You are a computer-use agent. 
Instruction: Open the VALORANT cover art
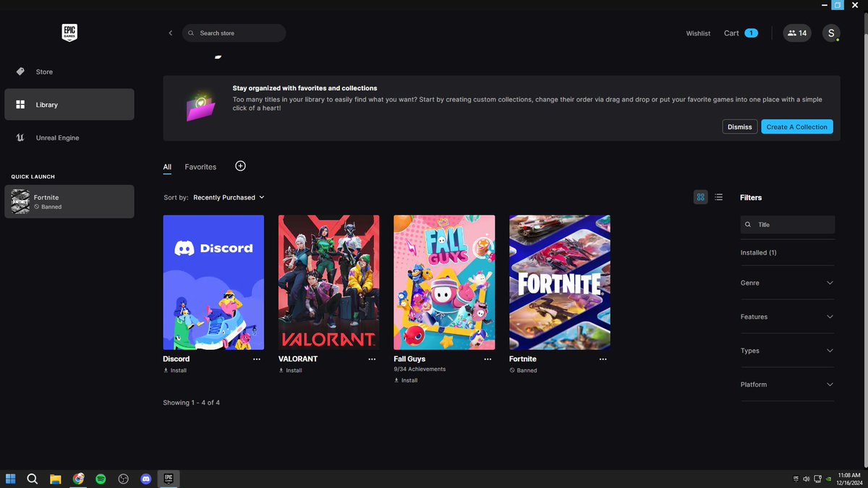click(329, 283)
